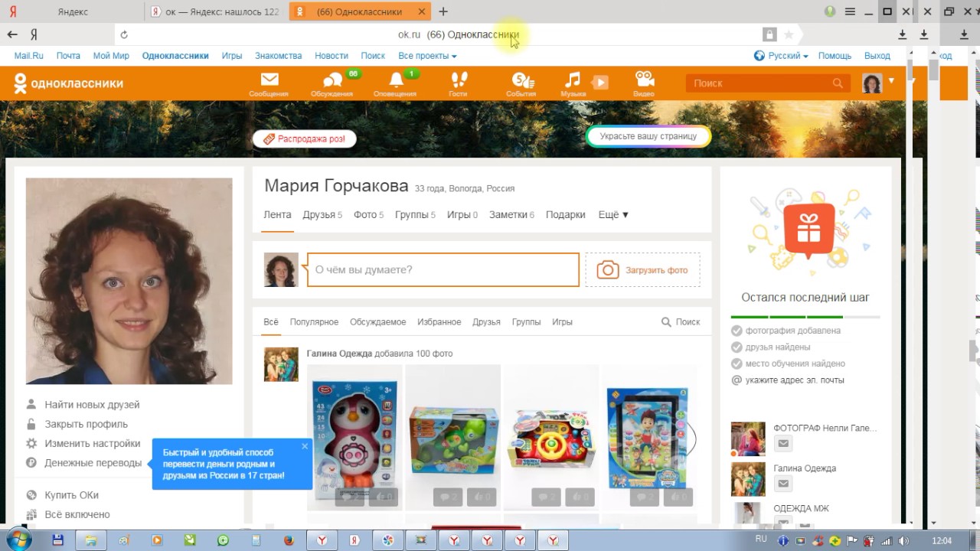Click Мария Горчакова profile photo
Viewport: 980px width, 551px height.
click(129, 281)
